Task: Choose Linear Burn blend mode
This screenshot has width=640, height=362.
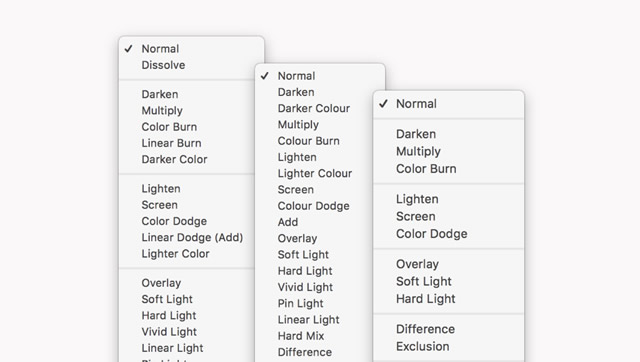Action: [171, 143]
